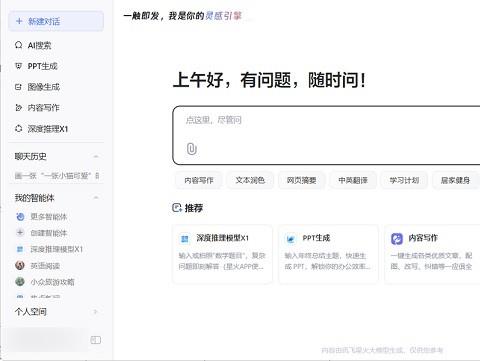
Task: Click the plus icon in 新建对话
Action: (x=19, y=21)
